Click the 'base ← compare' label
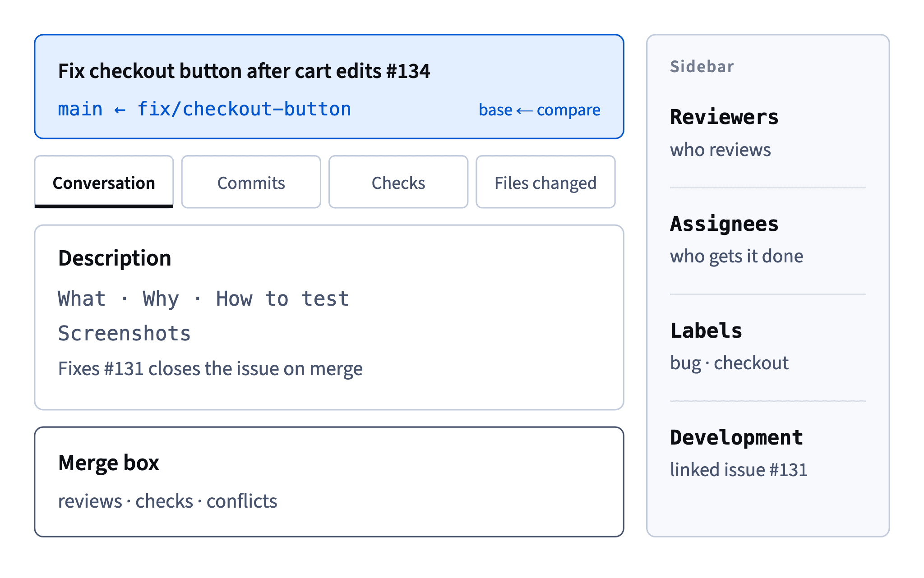This screenshot has width=924, height=578. coord(539,110)
